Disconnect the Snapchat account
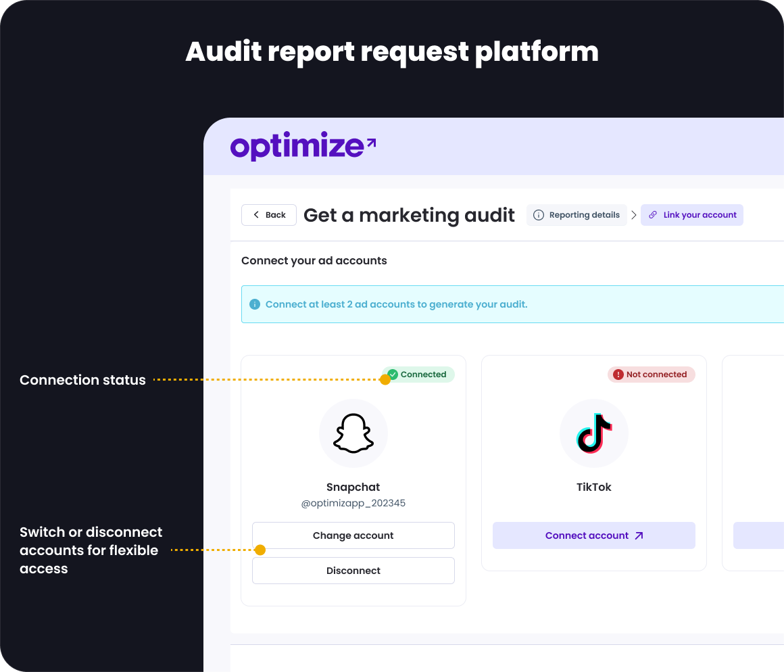 [353, 571]
